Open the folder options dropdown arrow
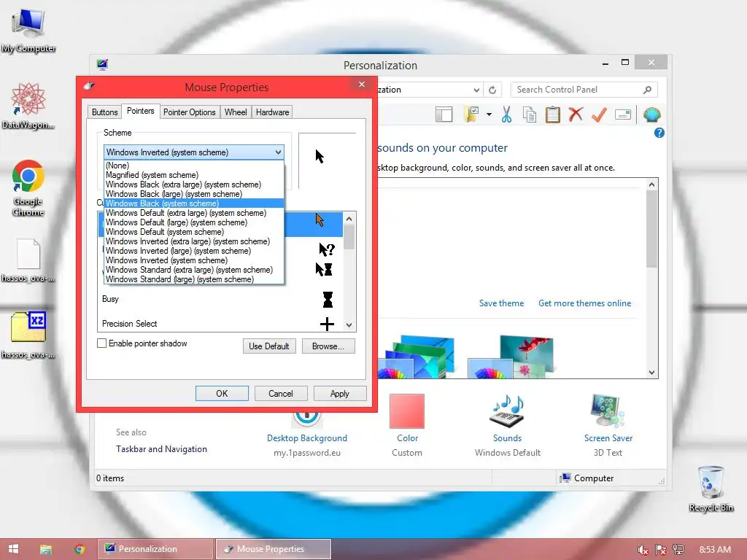Viewport: 747px width, 560px height. (489, 114)
